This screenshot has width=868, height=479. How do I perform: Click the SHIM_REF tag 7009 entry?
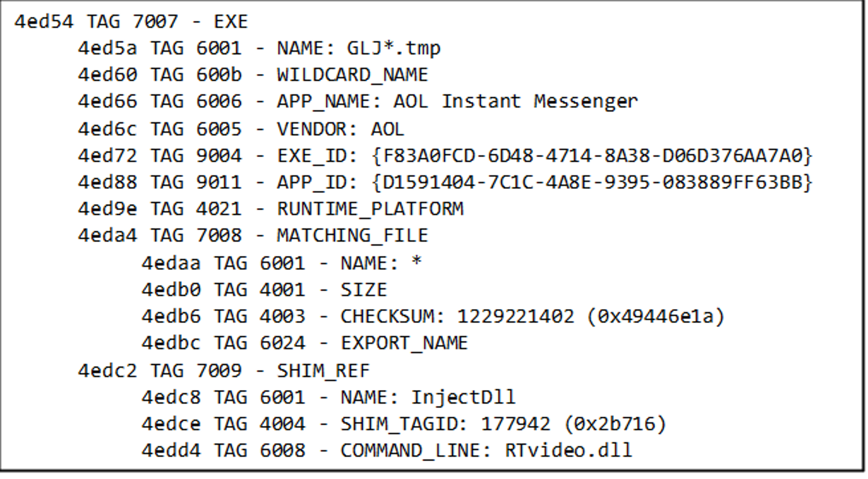pos(224,370)
